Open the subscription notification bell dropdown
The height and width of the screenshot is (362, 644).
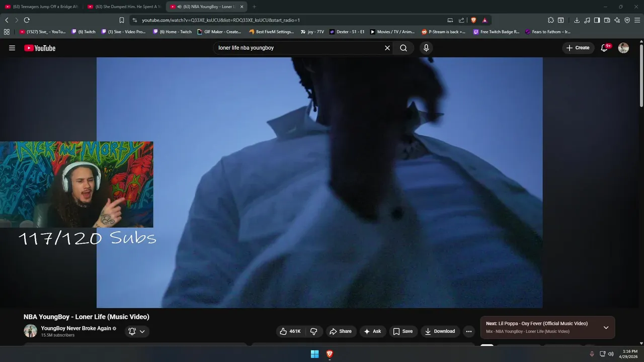(136, 331)
